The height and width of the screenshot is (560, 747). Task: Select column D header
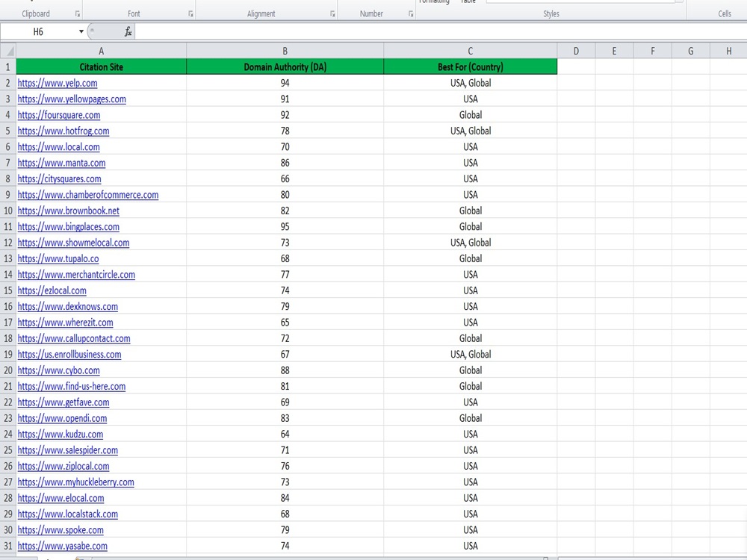(576, 51)
